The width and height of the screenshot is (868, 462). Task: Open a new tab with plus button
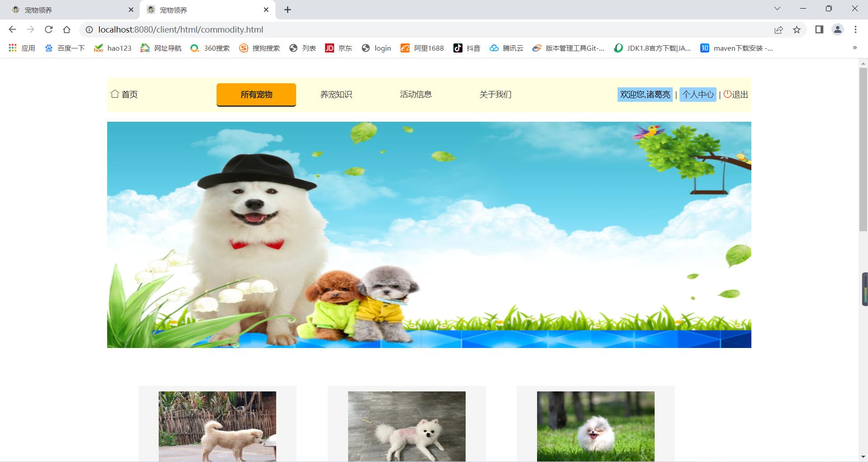pos(288,10)
